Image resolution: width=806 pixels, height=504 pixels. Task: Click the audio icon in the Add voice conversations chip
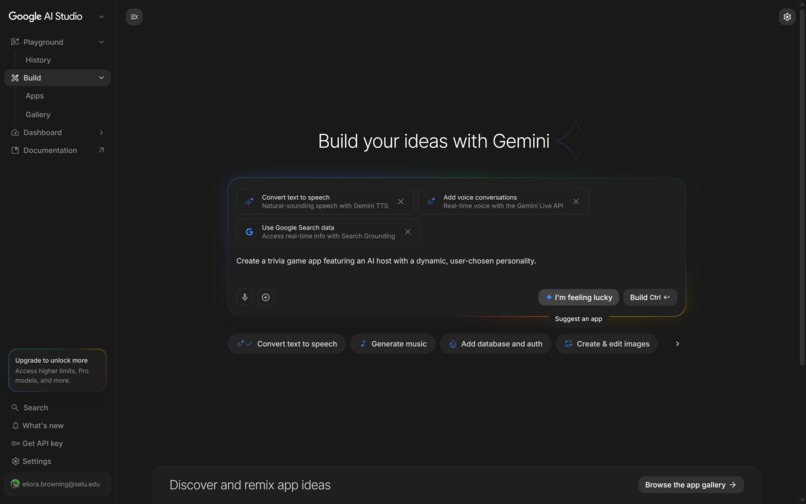click(x=431, y=202)
